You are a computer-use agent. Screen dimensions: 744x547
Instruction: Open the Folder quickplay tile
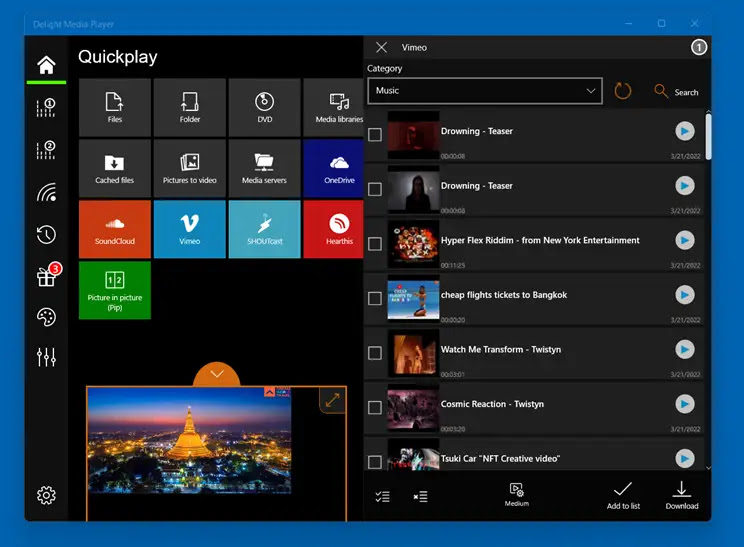coord(190,108)
